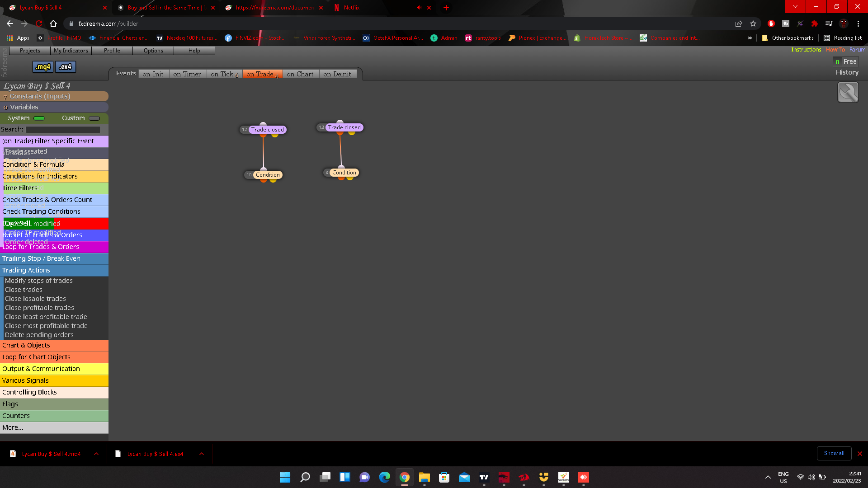
Task: Go back to previous page
Action: 10,23
